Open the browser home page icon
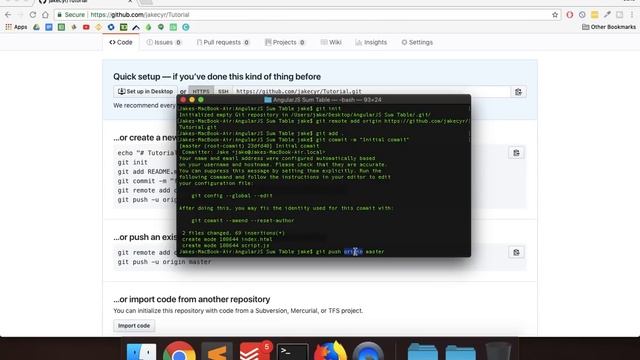The height and width of the screenshot is (360, 640). click(45, 15)
